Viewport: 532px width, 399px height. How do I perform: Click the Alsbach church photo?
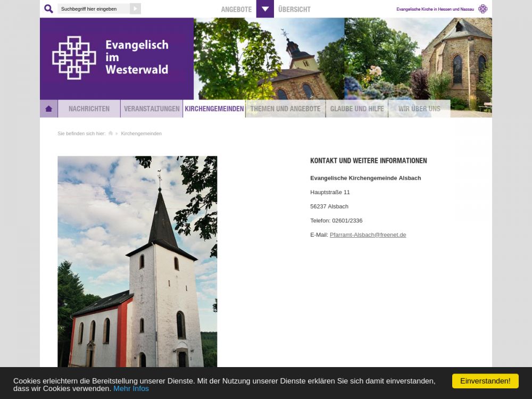pyautogui.click(x=137, y=261)
